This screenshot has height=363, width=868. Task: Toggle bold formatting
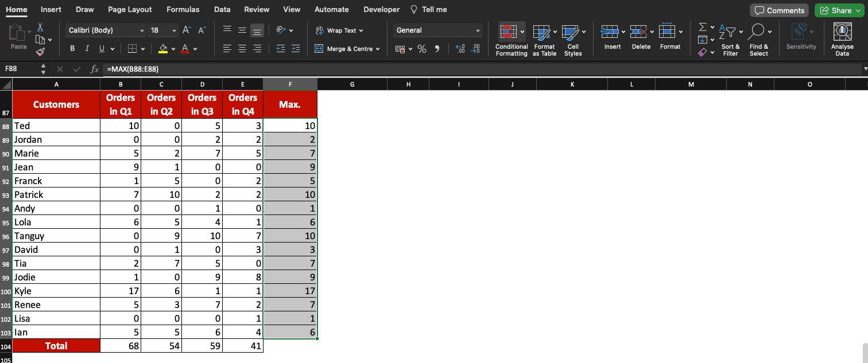tap(72, 48)
